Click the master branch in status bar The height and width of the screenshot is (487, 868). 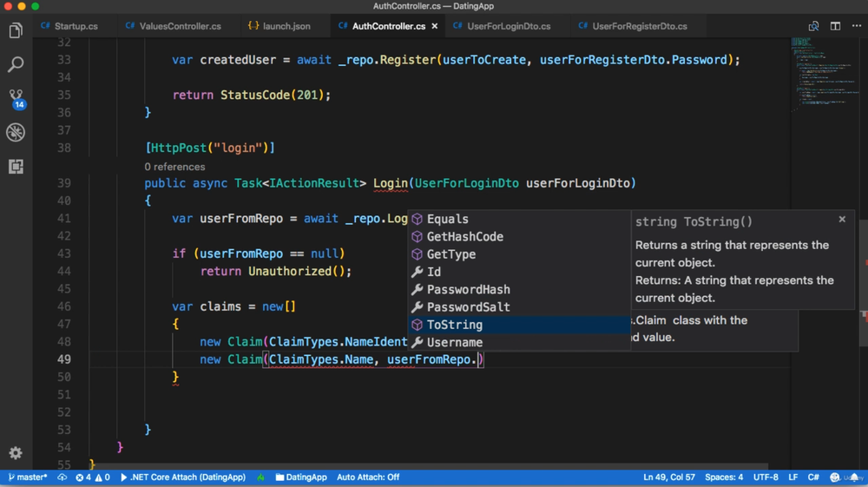click(x=28, y=477)
